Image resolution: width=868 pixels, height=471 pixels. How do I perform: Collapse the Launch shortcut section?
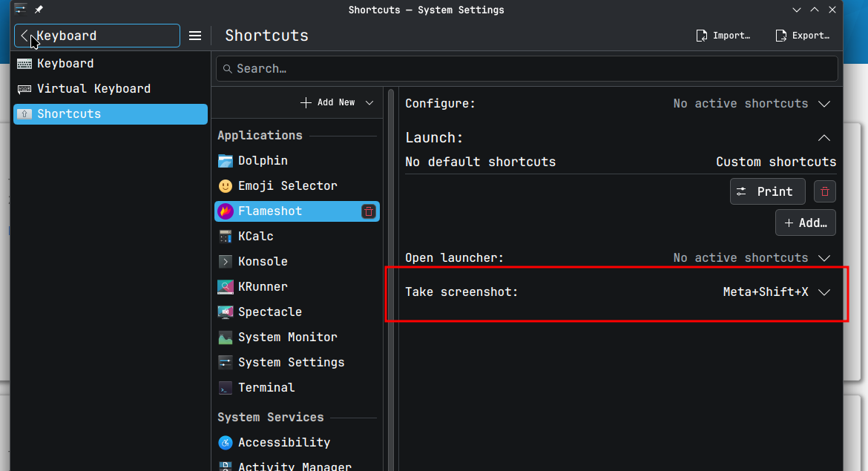[x=823, y=138]
